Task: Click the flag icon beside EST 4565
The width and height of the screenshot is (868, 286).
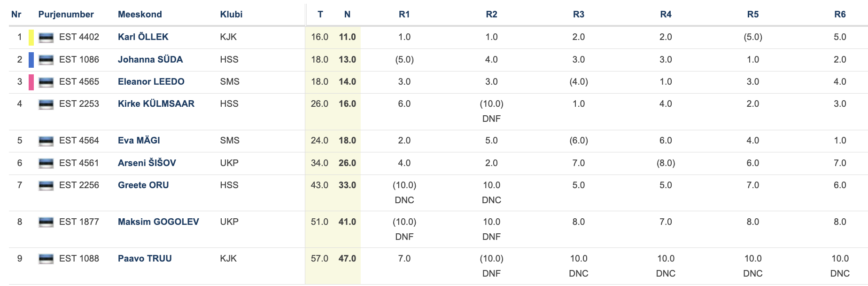Action: coord(46,82)
